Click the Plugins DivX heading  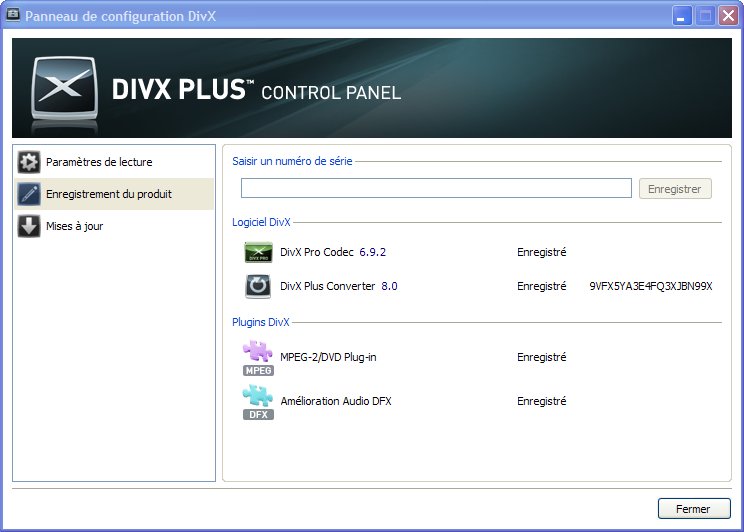point(260,322)
